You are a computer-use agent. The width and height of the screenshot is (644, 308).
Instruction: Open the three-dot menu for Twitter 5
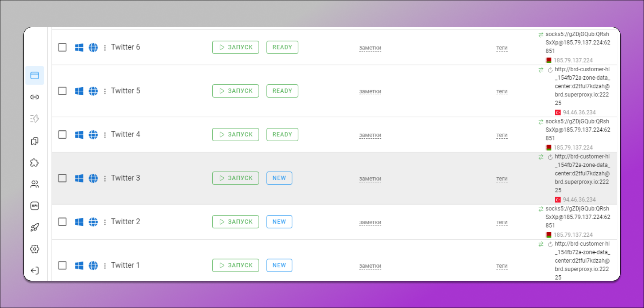[x=105, y=91]
